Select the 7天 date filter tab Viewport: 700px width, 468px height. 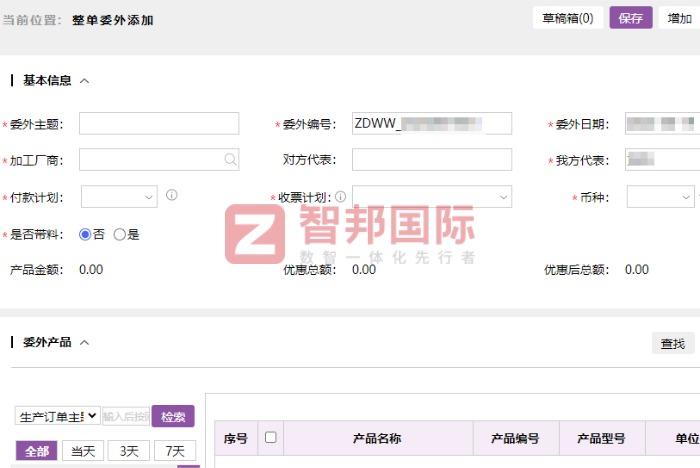(175, 451)
